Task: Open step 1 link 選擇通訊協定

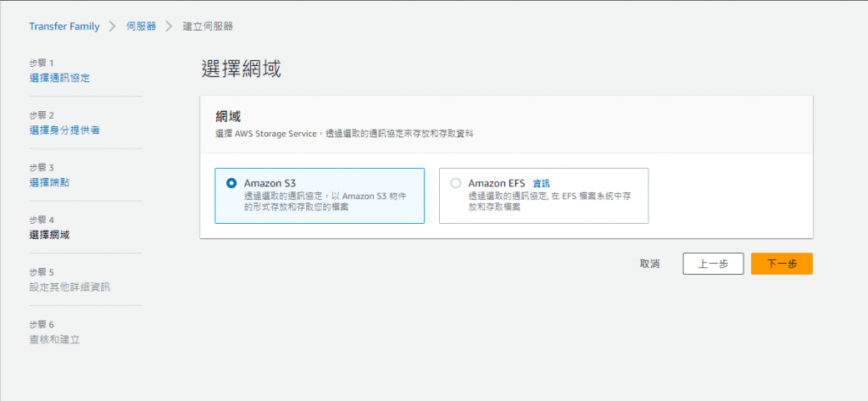Action: tap(59, 78)
